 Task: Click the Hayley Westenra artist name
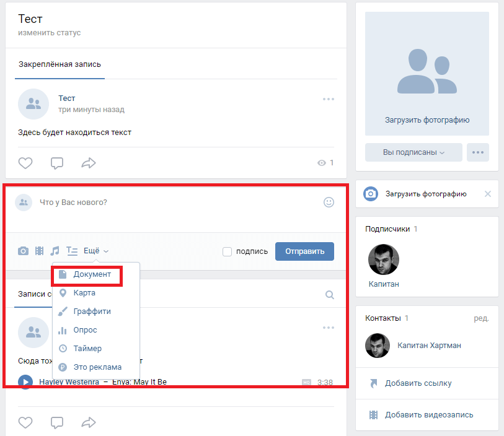[69, 381]
